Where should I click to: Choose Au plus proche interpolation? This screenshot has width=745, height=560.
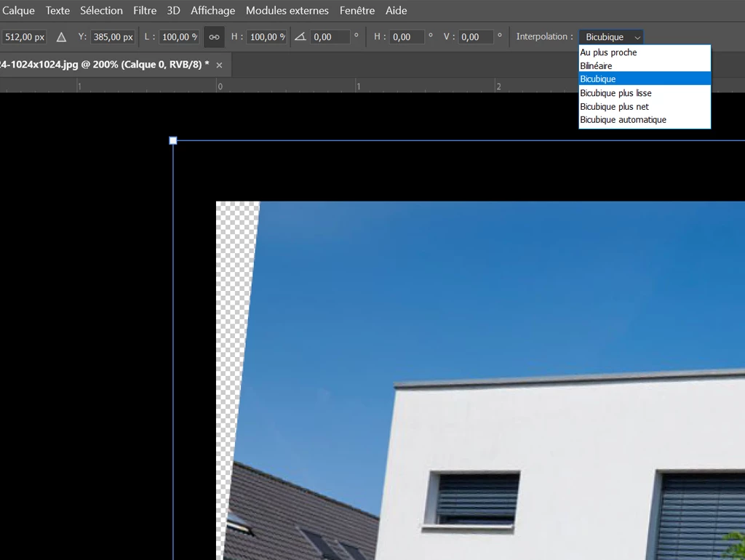[x=645, y=52]
